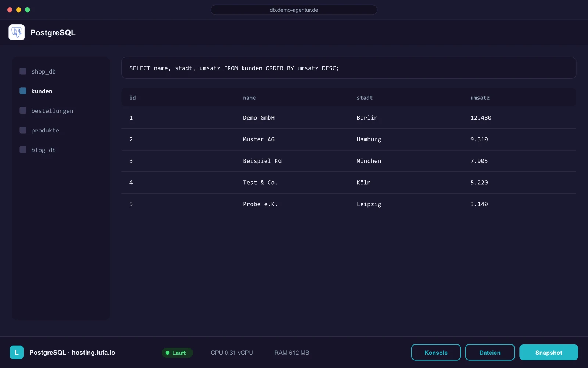The width and height of the screenshot is (588, 368).
Task: Click the square icon beside bestellungen
Action: coord(23,110)
